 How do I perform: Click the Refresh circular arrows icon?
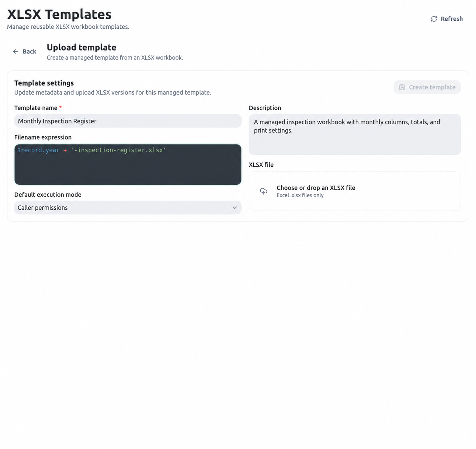(x=434, y=19)
